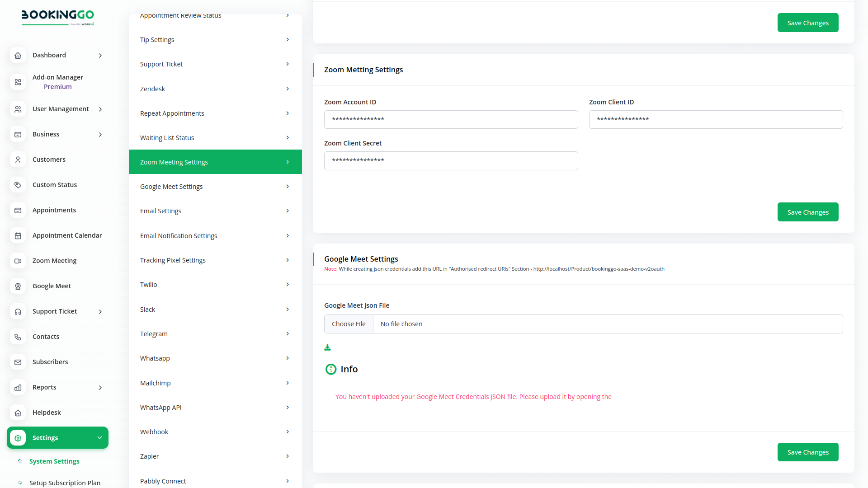Click the Appointment Calendar icon

coord(18,235)
